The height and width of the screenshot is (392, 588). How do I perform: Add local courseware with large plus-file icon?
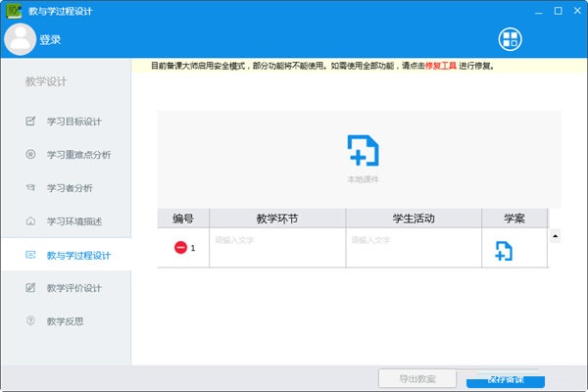click(363, 150)
